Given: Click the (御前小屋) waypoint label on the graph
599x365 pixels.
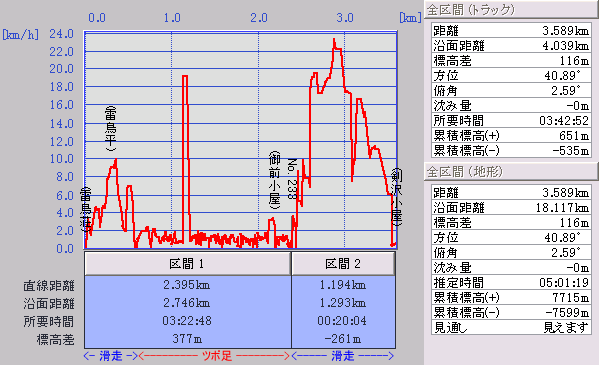Looking at the screenshot, I should pos(275,180).
